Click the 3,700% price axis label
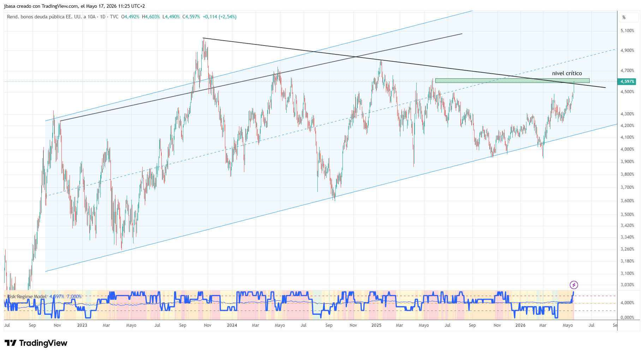Screen dimensions: 644x355 click(627, 187)
